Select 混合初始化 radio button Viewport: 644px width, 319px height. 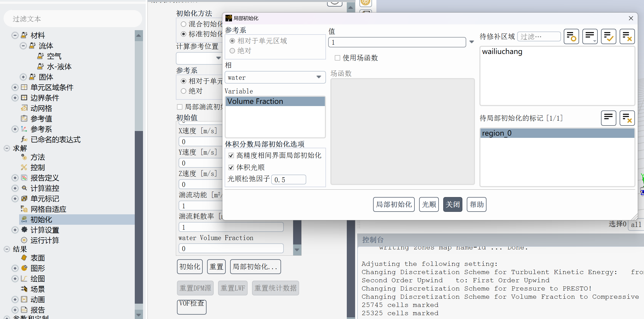184,24
